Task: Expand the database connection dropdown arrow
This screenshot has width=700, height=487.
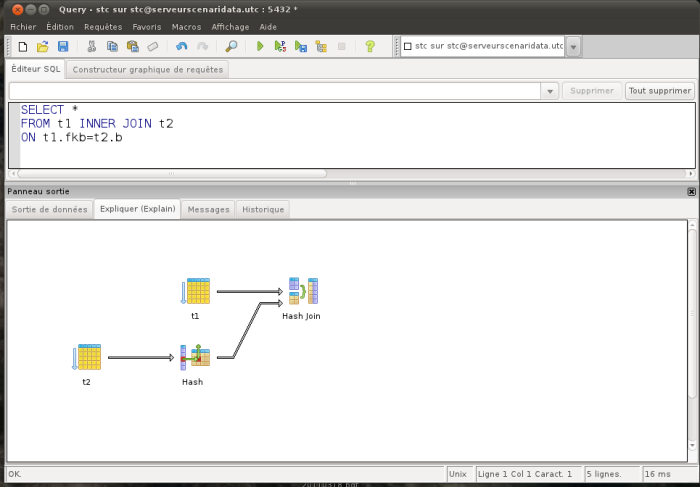Action: click(x=574, y=47)
